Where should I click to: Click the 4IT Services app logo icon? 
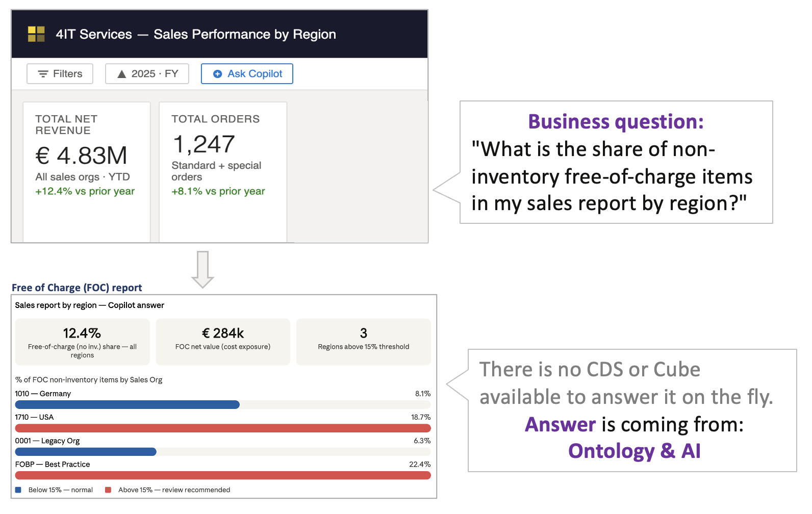[36, 34]
